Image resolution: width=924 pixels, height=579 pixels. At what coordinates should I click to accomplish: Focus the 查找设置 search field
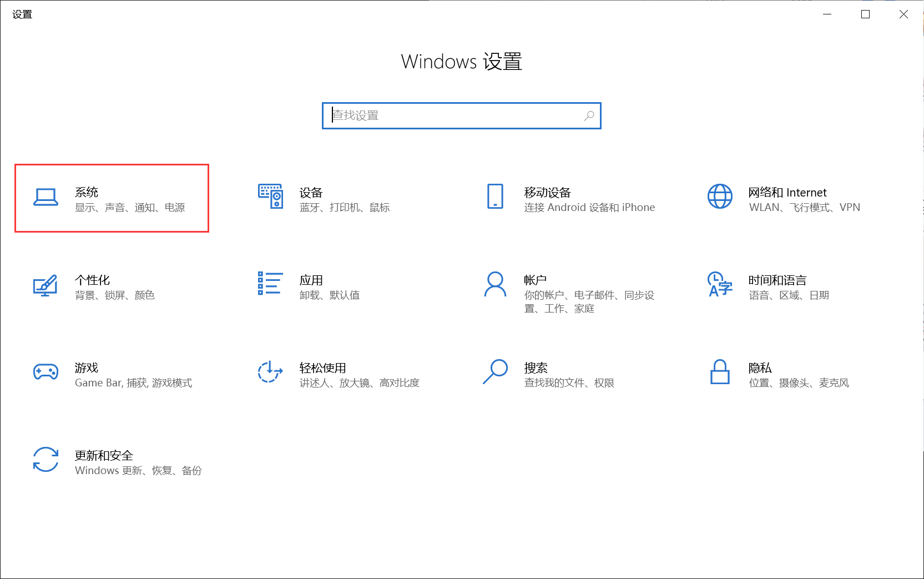pos(462,115)
